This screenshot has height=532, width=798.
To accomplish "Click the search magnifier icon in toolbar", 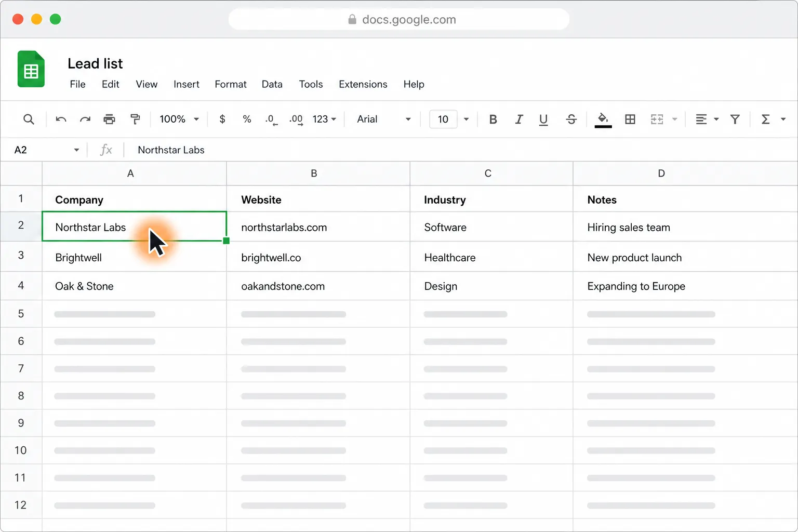I will 29,119.
